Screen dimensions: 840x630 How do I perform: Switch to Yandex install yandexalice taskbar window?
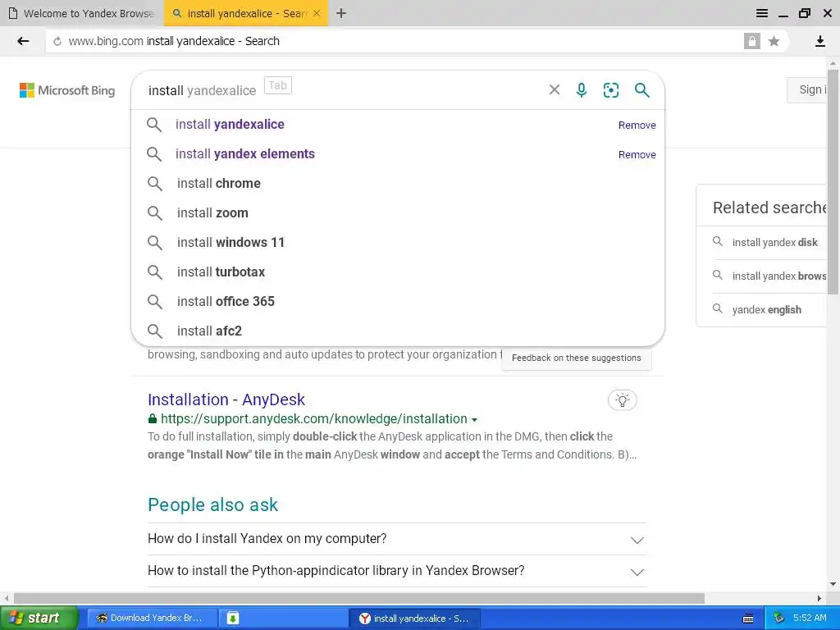pos(414,619)
